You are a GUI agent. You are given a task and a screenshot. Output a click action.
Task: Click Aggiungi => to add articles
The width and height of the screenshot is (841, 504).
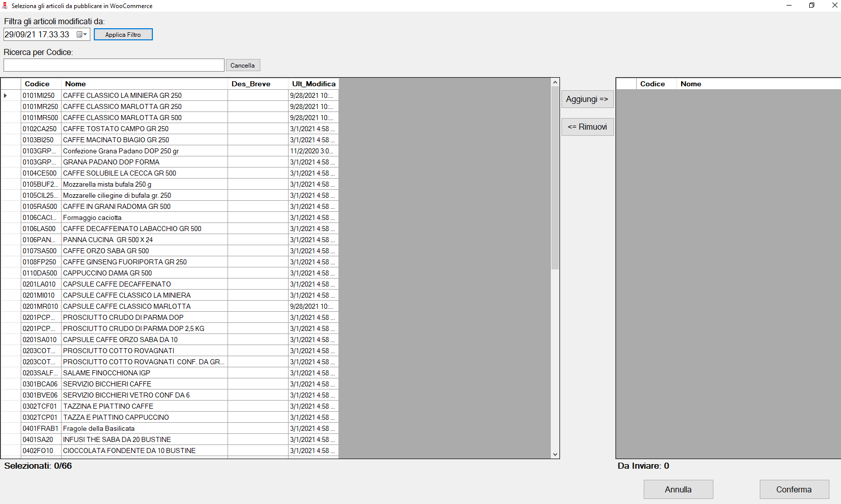pos(587,99)
